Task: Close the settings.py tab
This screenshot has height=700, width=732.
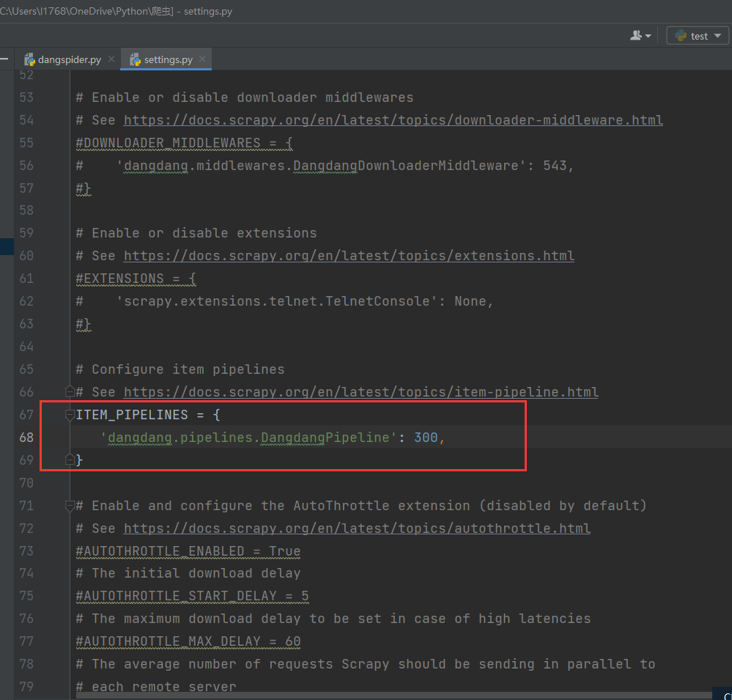Action: 202,59
